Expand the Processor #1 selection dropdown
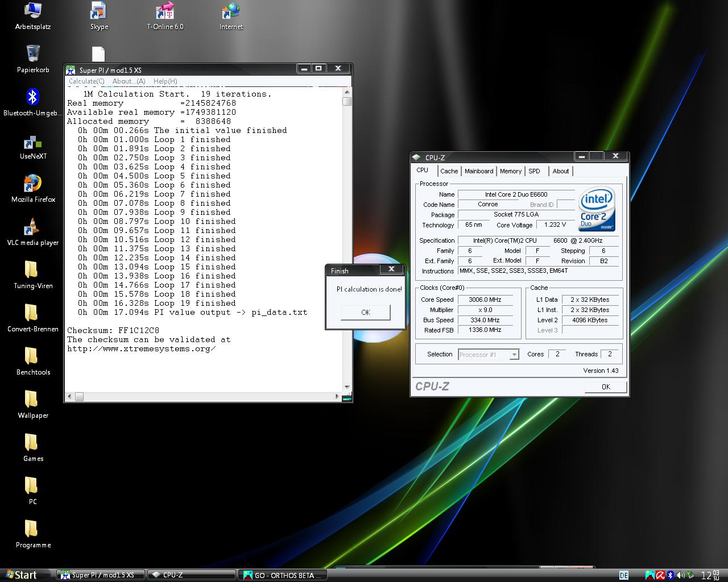 pyautogui.click(x=514, y=355)
